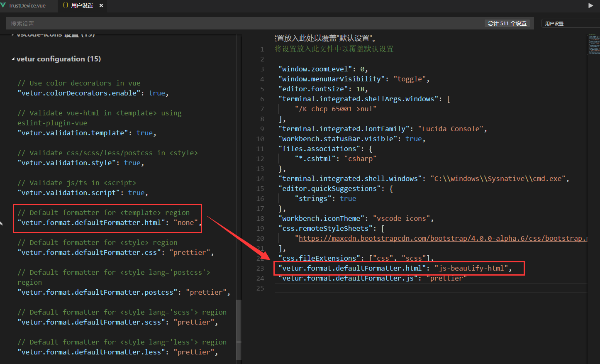Viewport: 600px width, 364px height.
Task: Click the "files.associations" line
Action: (x=325, y=149)
